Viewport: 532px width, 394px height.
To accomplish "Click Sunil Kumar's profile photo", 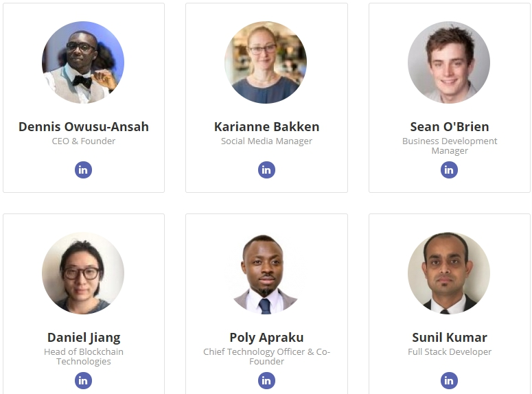I will [x=449, y=273].
